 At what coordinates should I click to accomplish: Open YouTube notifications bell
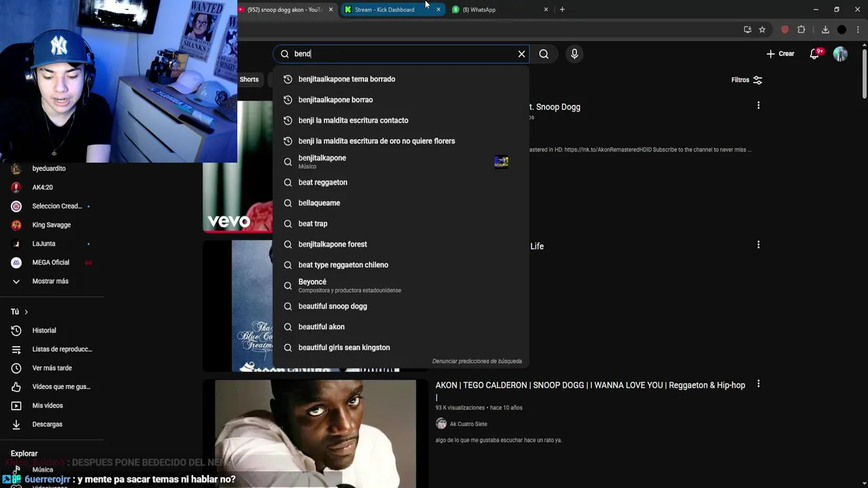pos(814,54)
